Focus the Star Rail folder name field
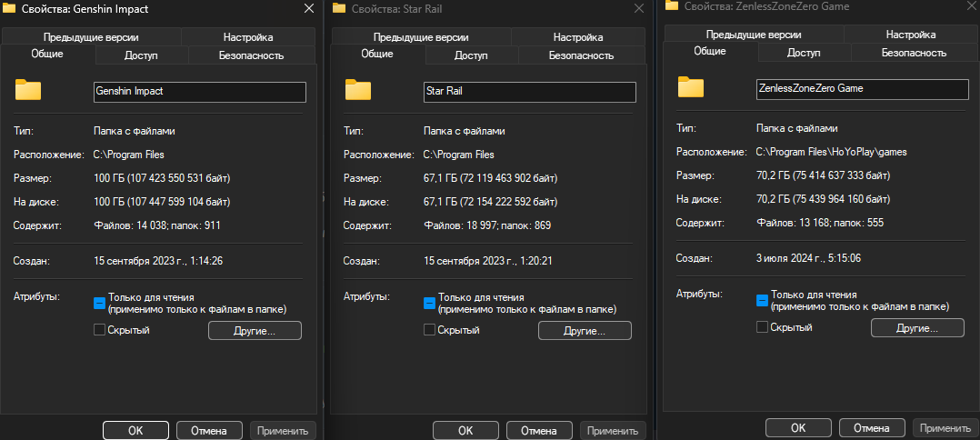980x440 pixels. click(529, 91)
